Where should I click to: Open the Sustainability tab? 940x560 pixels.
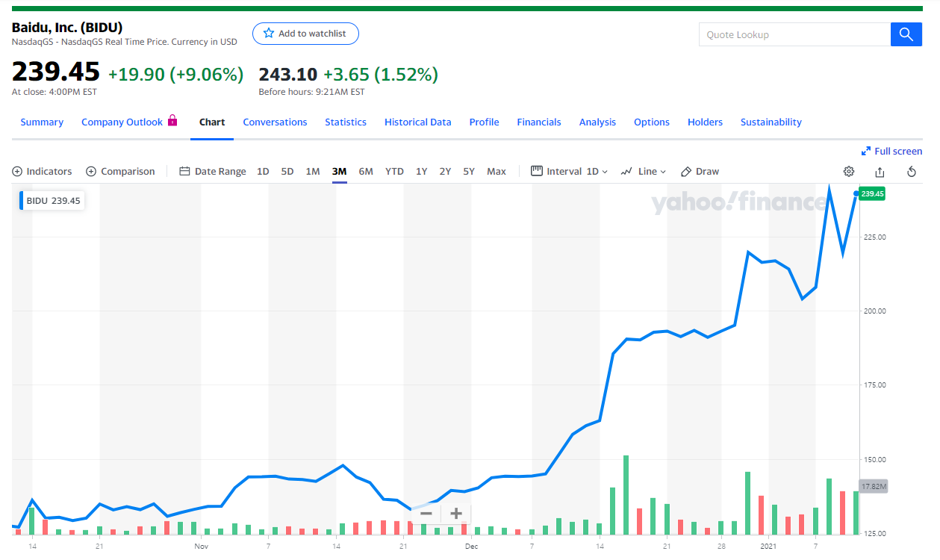(771, 122)
